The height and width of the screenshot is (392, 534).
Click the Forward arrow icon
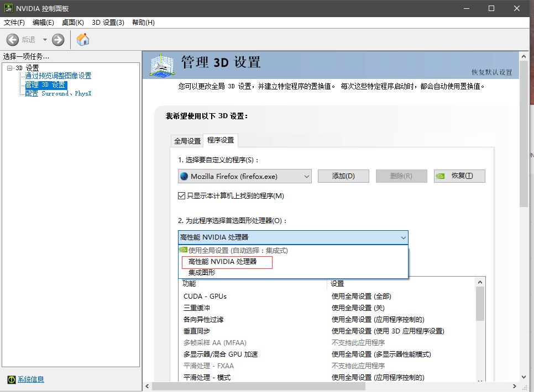pos(58,40)
